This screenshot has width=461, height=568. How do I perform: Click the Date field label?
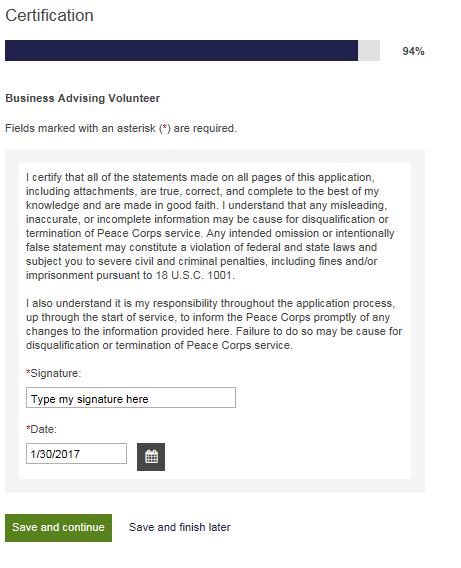click(x=43, y=429)
